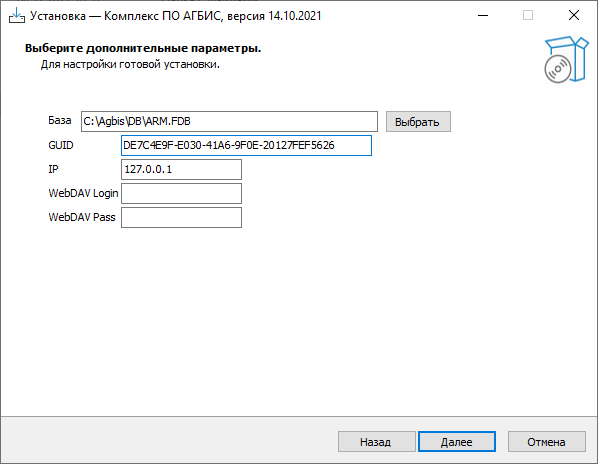Cancel installation with Отмена button
598x464 pixels.
point(547,442)
